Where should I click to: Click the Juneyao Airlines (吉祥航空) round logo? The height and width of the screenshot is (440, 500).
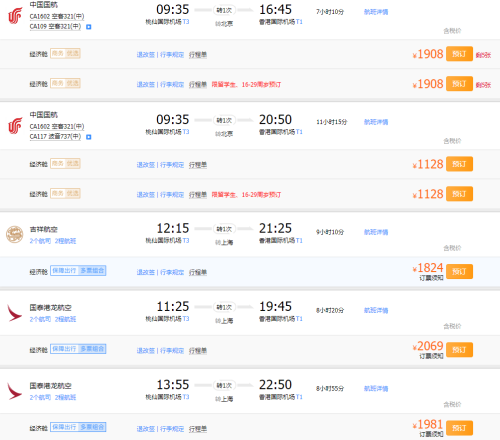tap(15, 234)
